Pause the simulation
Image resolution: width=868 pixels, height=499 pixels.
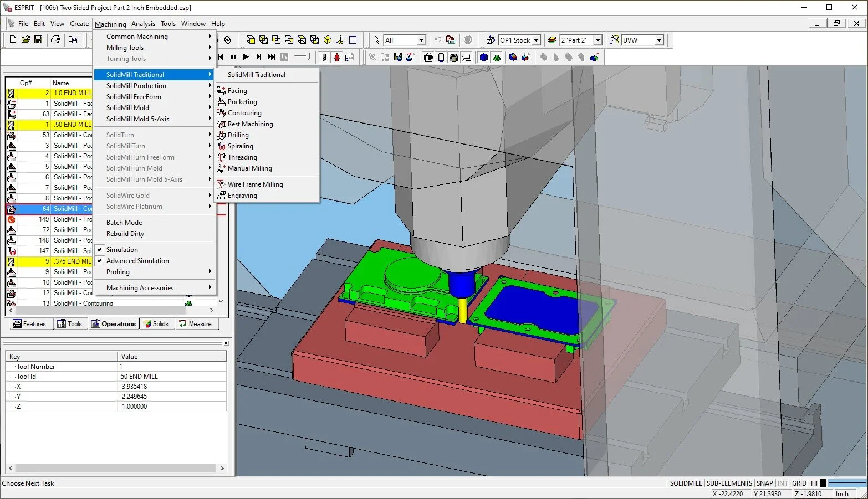coord(233,57)
